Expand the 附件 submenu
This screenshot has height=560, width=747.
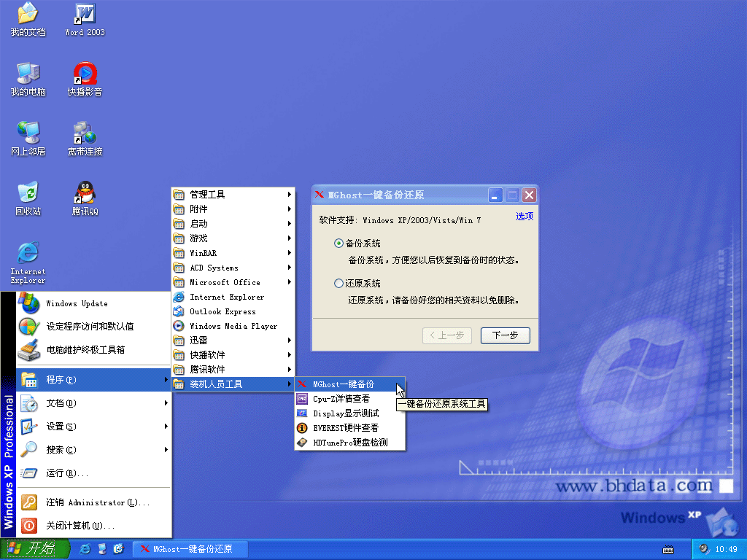pyautogui.click(x=233, y=209)
